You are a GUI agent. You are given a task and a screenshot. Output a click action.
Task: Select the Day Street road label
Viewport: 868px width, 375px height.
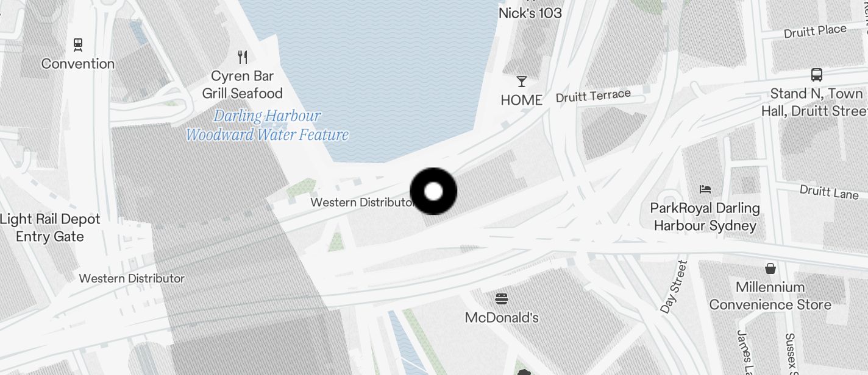(673, 287)
